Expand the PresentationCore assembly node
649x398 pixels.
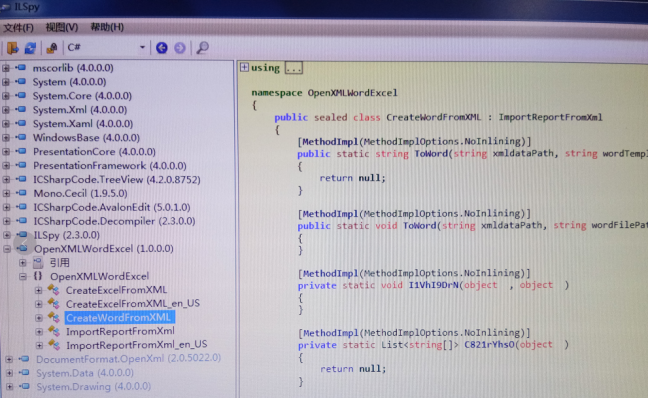6,152
